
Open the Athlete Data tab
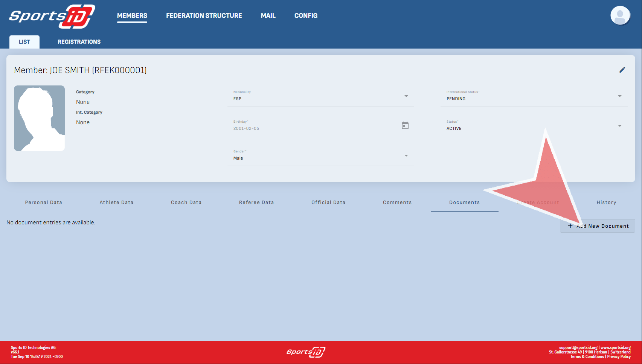(x=116, y=203)
